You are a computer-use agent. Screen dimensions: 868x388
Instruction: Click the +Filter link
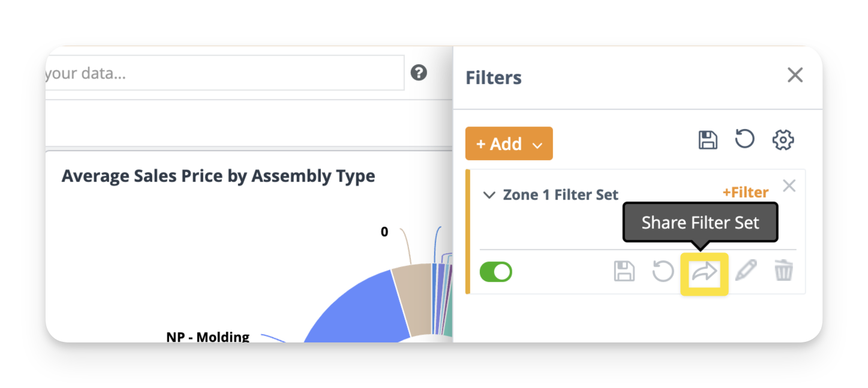(x=745, y=193)
